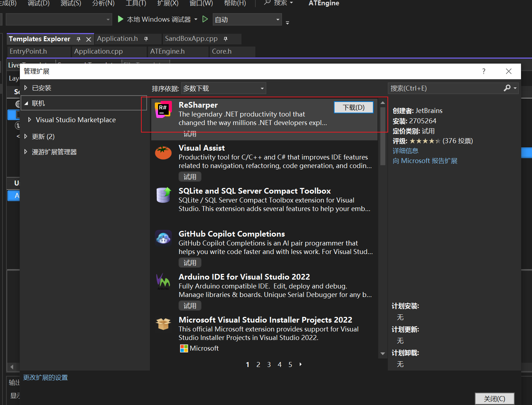The image size is (532, 405).
Task: Open the 窗口(W) menu
Action: (201, 3)
